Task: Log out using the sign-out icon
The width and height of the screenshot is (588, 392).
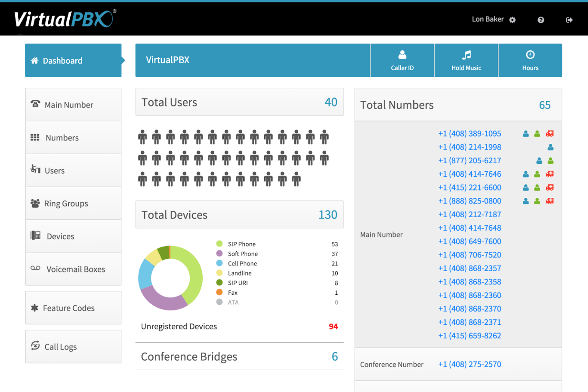Action: [x=569, y=20]
